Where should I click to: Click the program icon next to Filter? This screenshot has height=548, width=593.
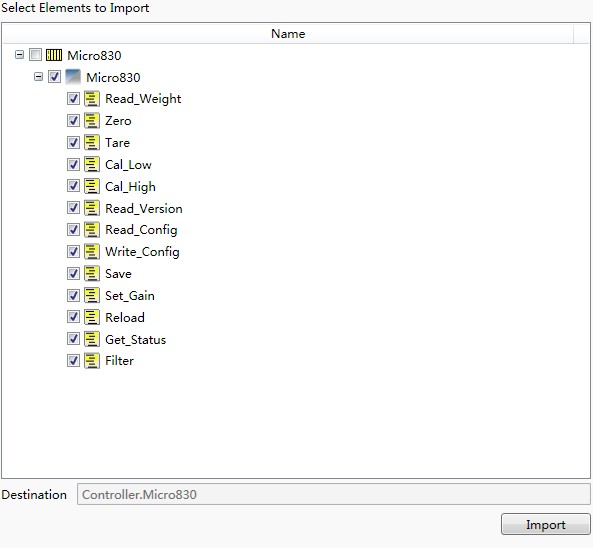pyautogui.click(x=92, y=361)
